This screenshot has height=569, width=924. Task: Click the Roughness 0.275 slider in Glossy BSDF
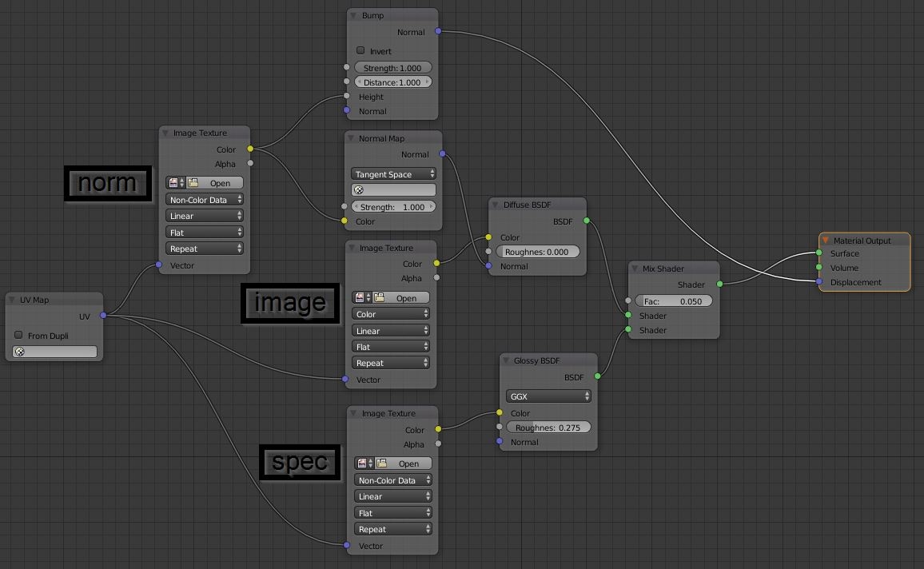pos(548,428)
